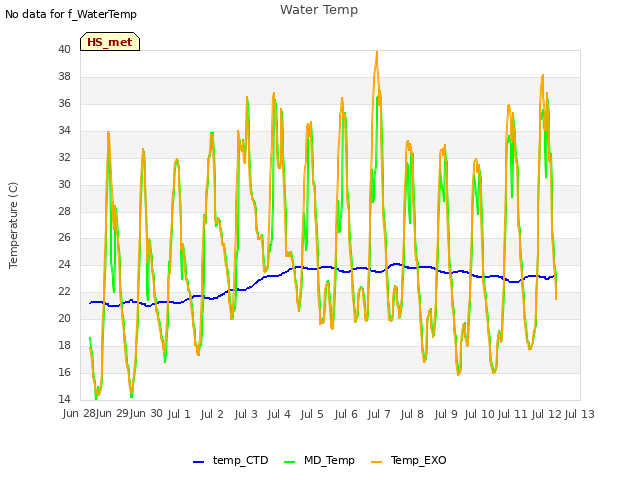Click the 28 y-axis tick label
Viewport: 640px width, 480px height.
click(64, 211)
